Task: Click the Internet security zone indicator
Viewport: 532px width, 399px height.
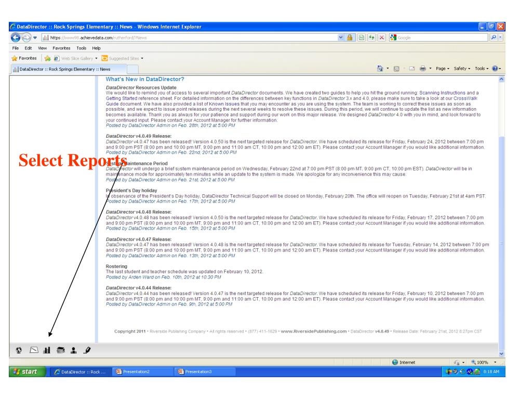Action: pos(404,362)
